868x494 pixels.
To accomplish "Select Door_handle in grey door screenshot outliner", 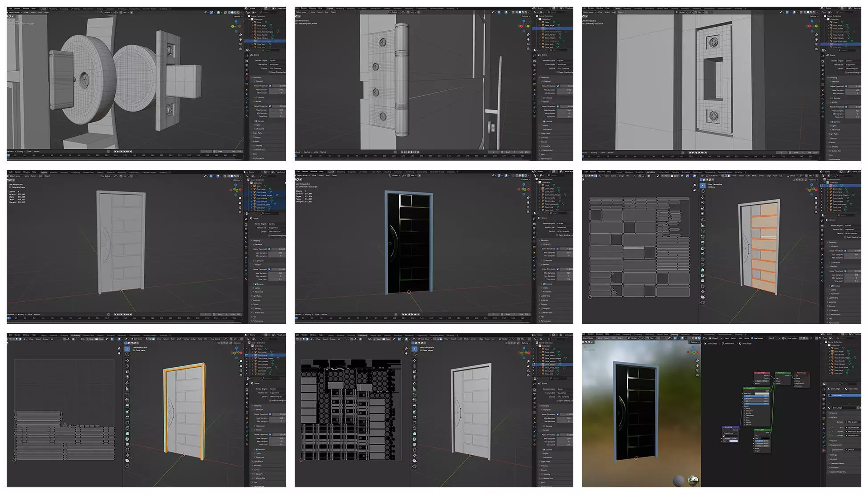I will pos(262,198).
